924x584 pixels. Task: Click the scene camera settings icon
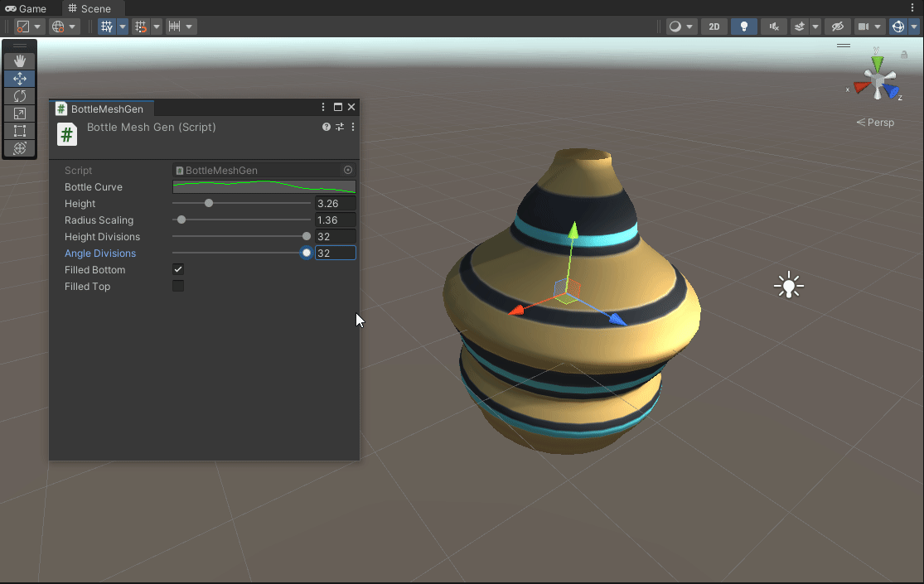coord(864,27)
